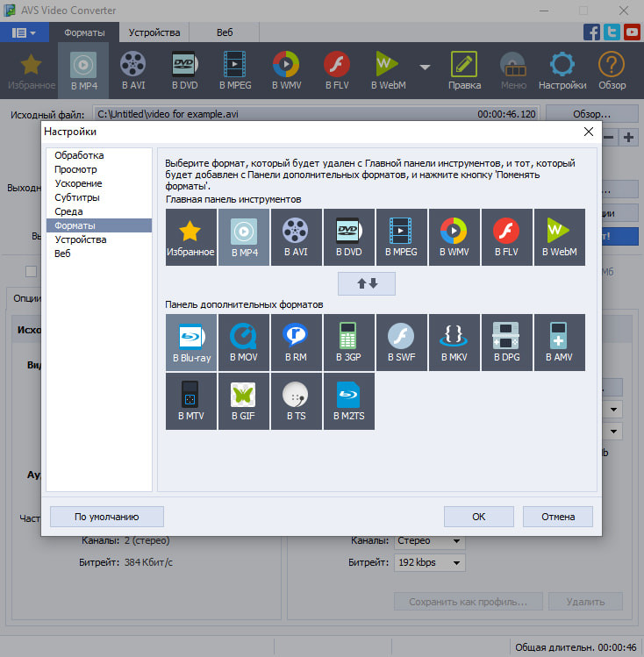The height and width of the screenshot is (657, 644).
Task: Select the В 3GP additional format
Action: pyautogui.click(x=349, y=343)
